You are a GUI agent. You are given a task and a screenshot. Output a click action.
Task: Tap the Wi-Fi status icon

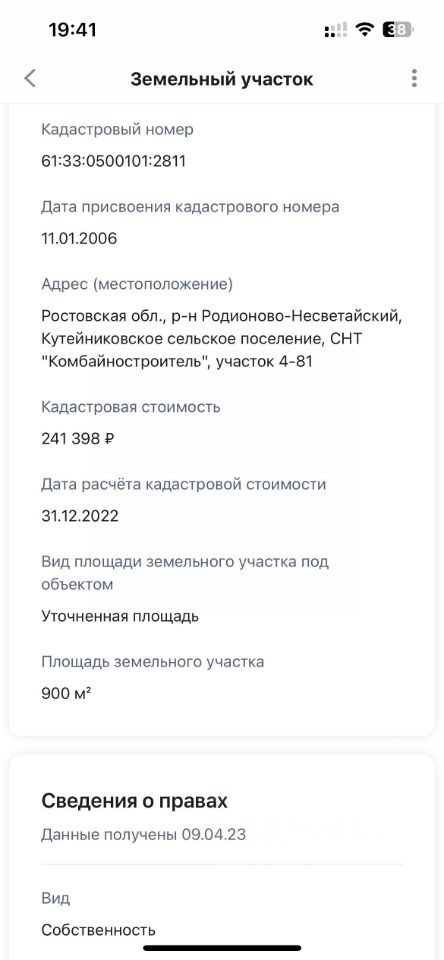point(366,29)
